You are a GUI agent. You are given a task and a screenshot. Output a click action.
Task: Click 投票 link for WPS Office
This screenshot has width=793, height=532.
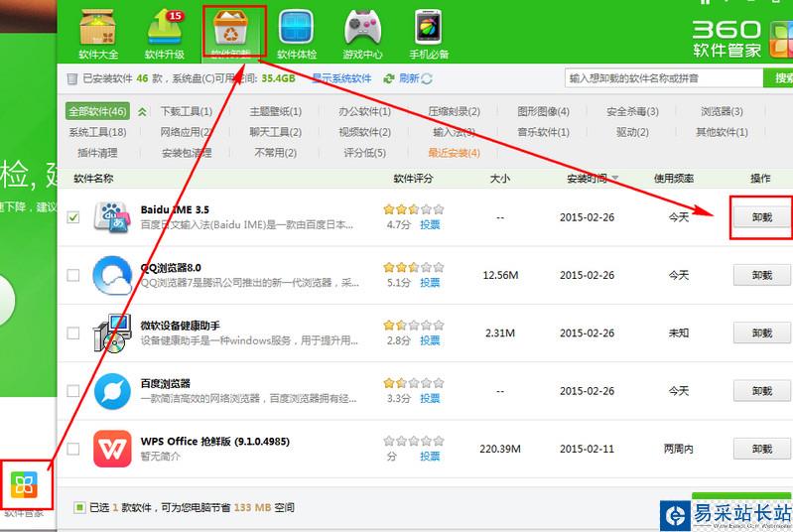coord(430,457)
